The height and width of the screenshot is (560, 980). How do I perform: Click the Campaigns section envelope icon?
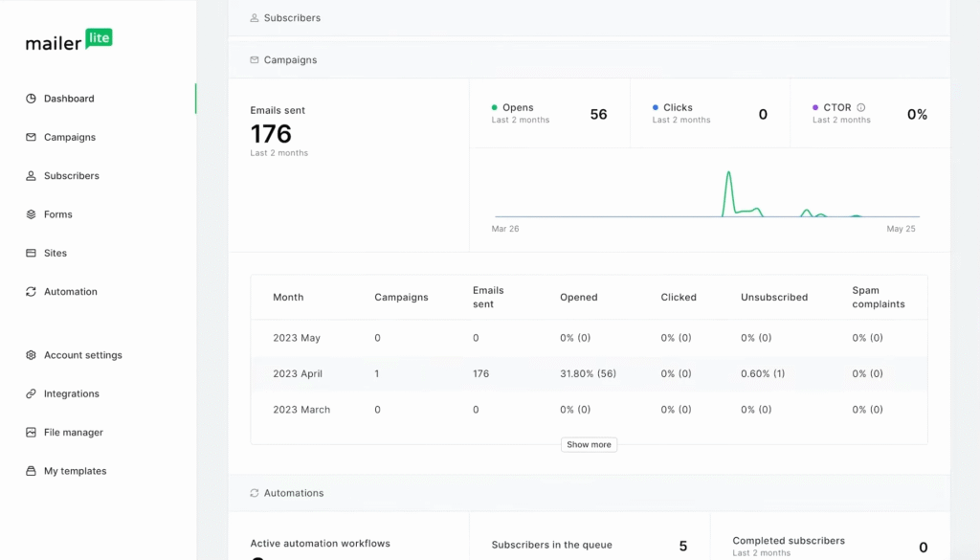(x=253, y=59)
